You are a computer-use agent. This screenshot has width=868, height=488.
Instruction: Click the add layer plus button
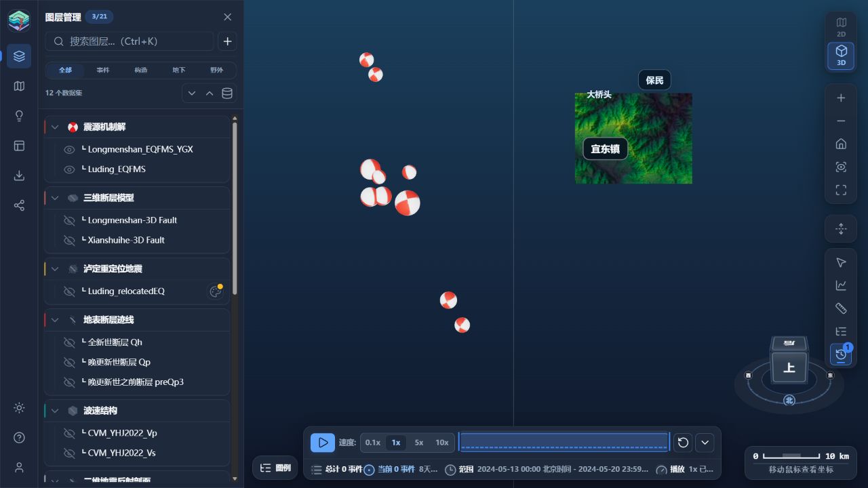227,41
